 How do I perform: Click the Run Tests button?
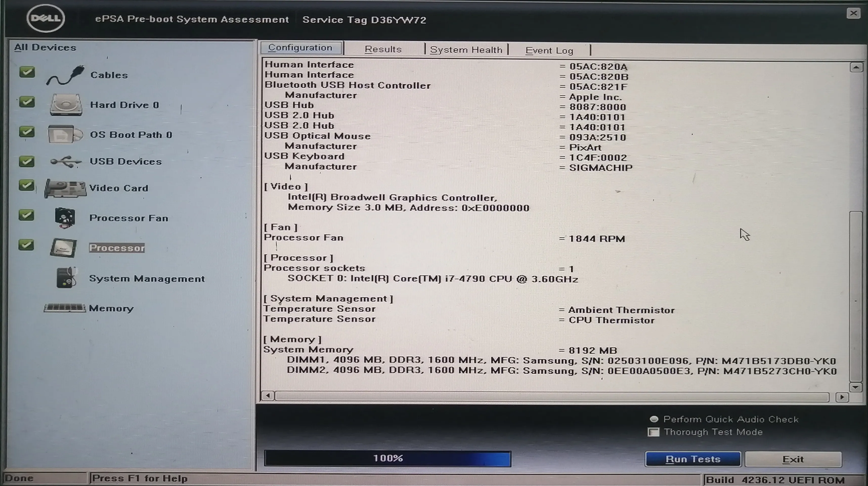(693, 459)
